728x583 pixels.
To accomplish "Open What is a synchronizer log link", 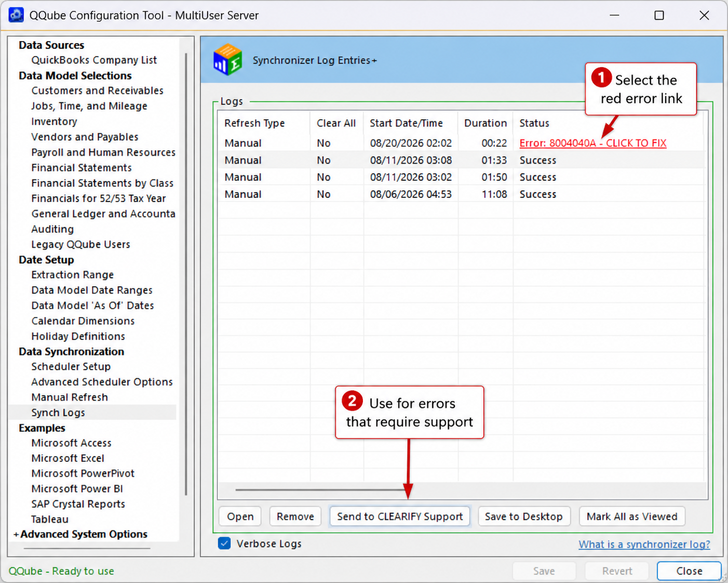I will 644,544.
